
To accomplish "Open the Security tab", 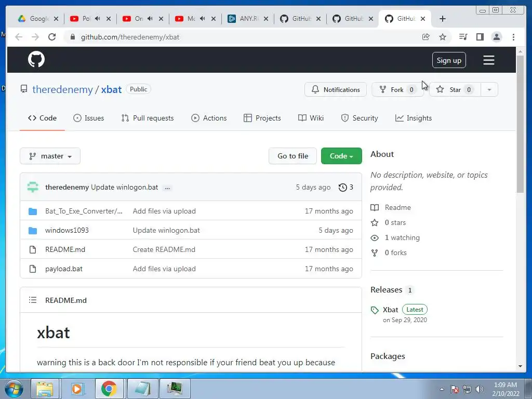I will click(360, 118).
